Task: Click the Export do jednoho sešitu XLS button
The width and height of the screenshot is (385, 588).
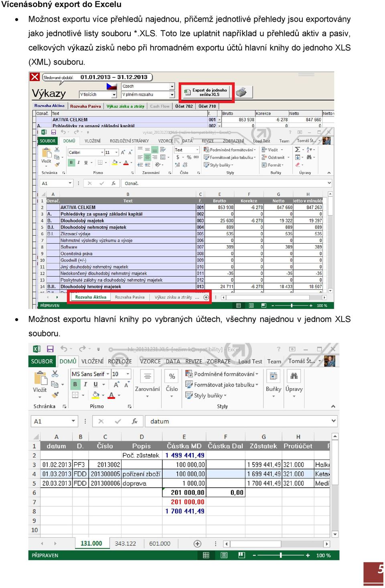Action: (x=206, y=92)
